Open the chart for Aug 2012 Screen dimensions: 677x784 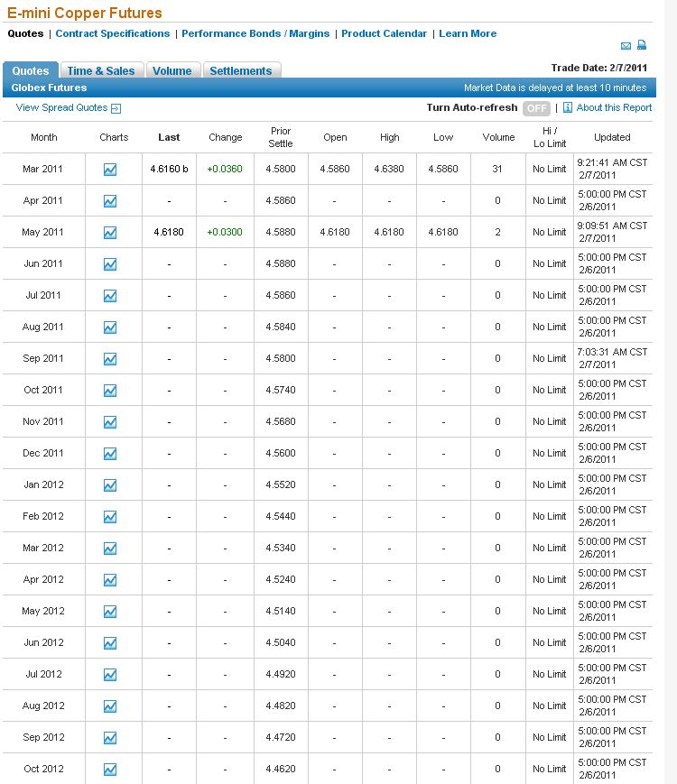[x=110, y=706]
